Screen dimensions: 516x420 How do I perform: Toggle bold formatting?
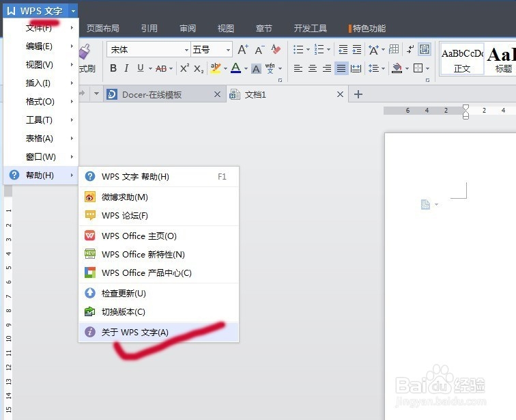point(113,68)
